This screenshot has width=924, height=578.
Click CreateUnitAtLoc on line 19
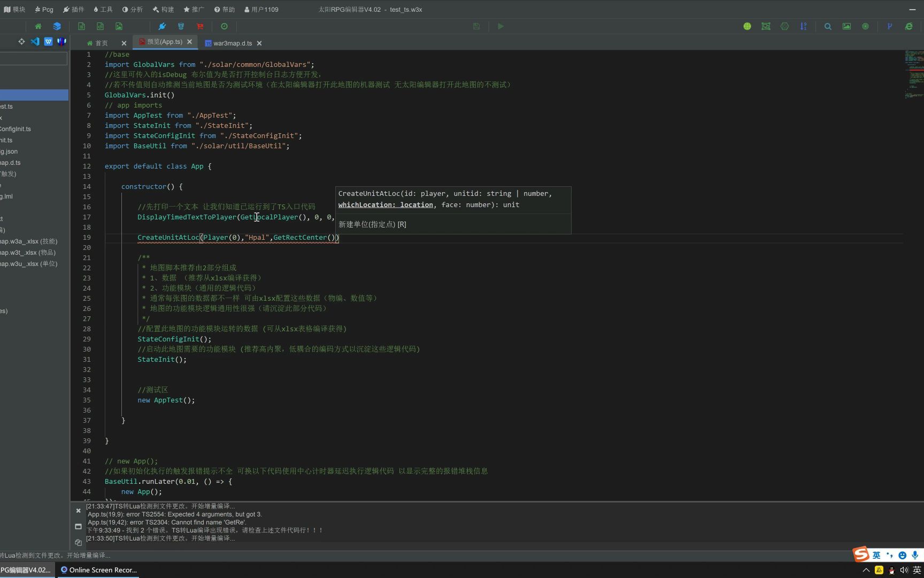(168, 238)
